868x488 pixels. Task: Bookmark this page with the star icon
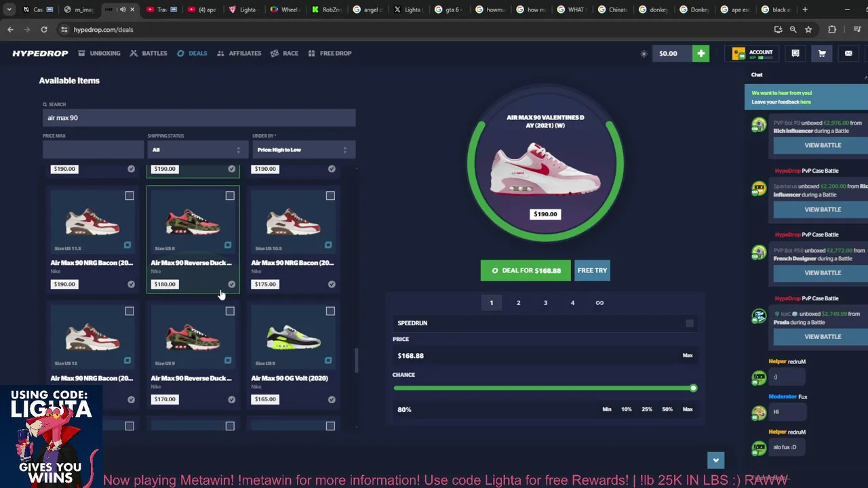click(808, 29)
